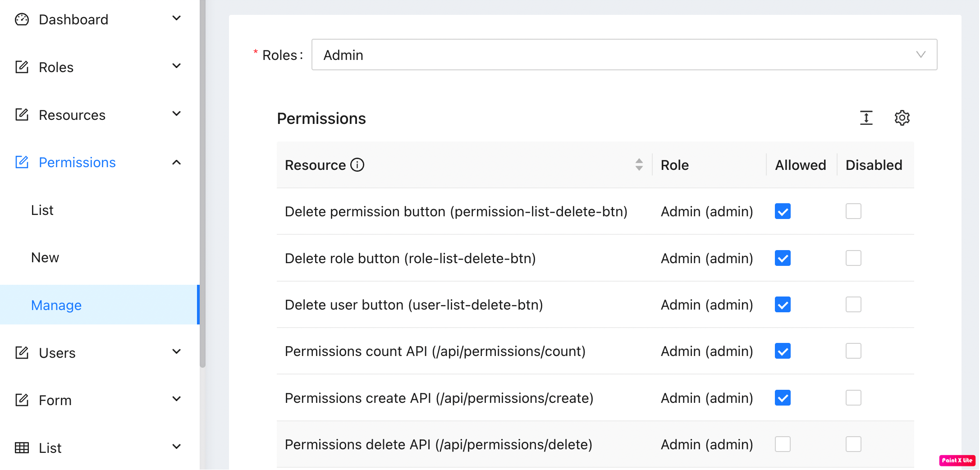Click the Users edit icon in sidebar

22,352
